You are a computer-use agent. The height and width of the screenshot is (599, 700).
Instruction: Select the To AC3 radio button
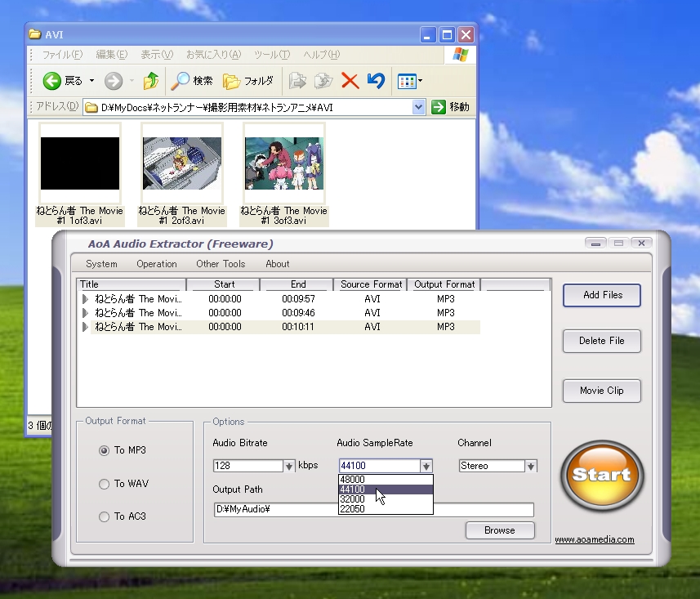tap(104, 516)
